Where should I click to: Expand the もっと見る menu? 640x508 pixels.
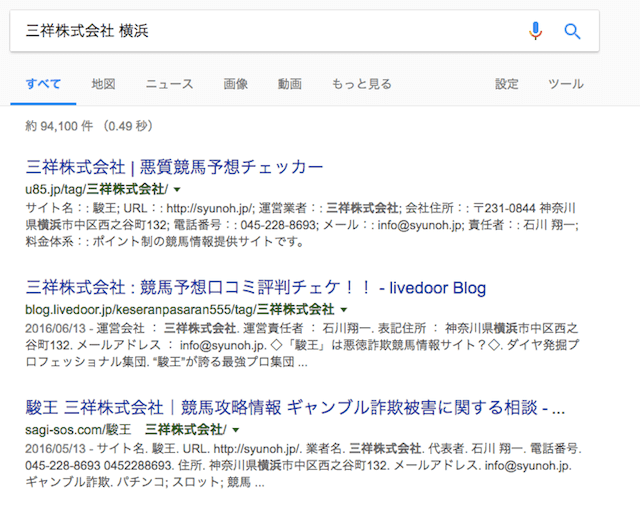pyautogui.click(x=362, y=84)
